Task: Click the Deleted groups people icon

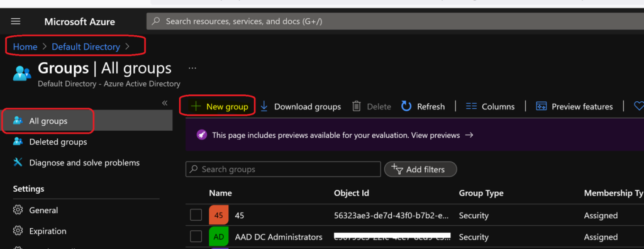Action: click(x=18, y=141)
